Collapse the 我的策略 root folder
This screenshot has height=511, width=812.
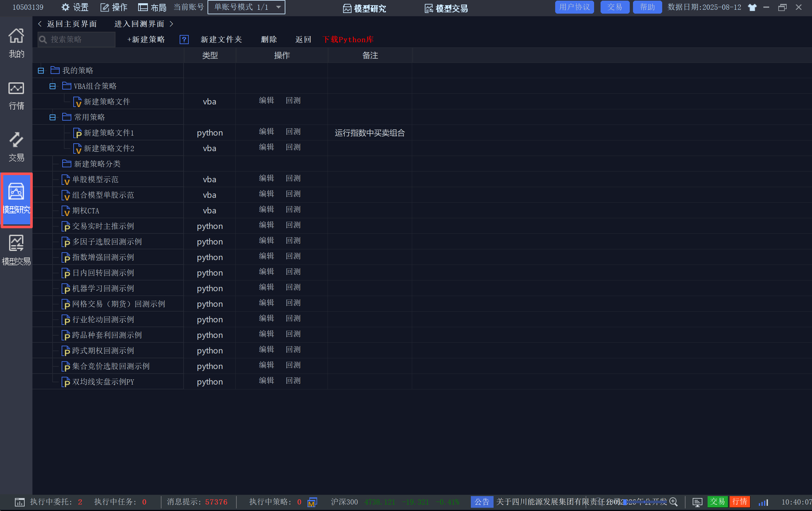click(41, 70)
